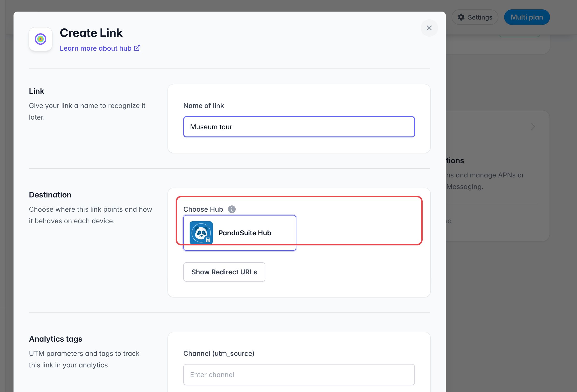Click the Multi plan button

(527, 17)
